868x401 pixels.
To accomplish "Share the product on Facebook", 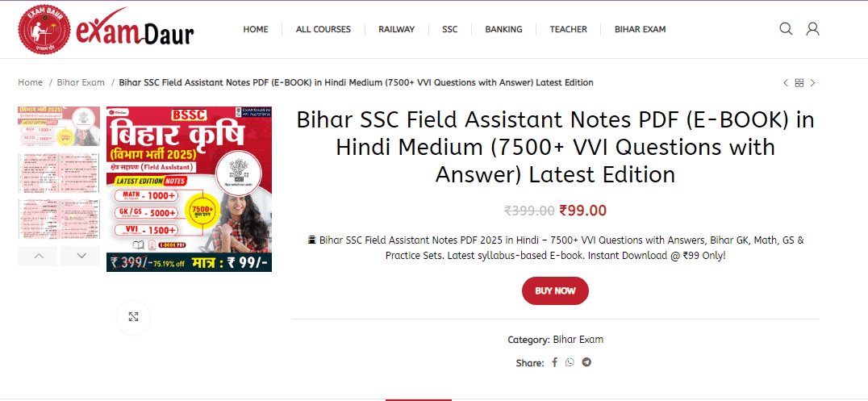I will [x=555, y=363].
